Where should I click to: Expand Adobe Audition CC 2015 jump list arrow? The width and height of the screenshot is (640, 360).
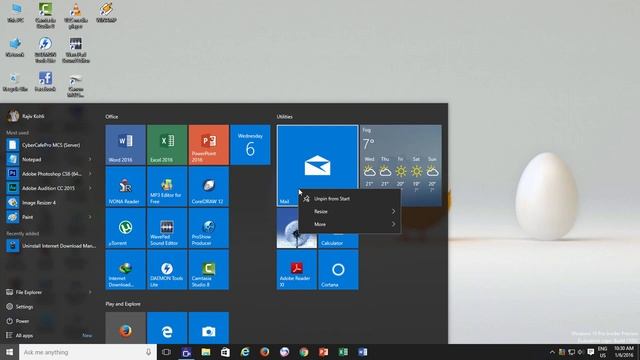(x=90, y=188)
